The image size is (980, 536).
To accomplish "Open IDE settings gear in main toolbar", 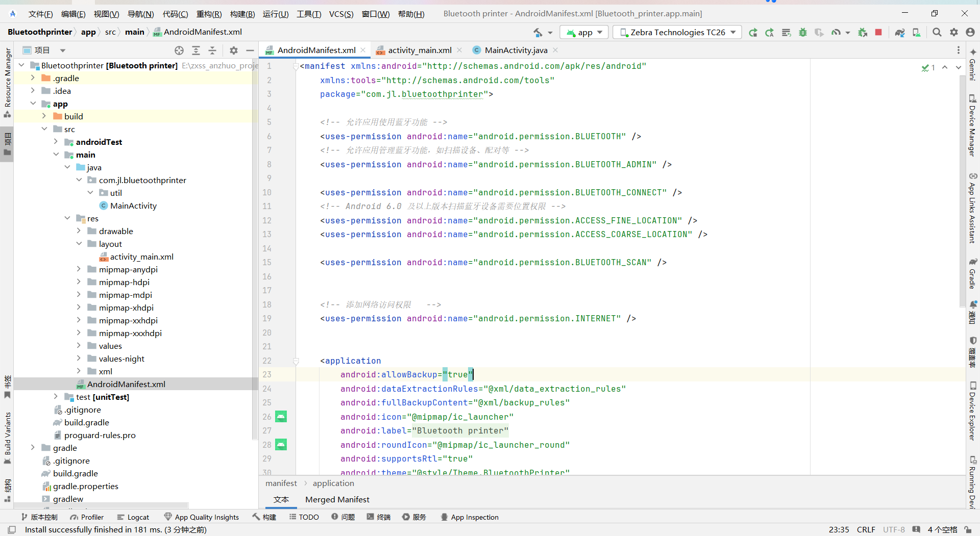I will (x=954, y=32).
